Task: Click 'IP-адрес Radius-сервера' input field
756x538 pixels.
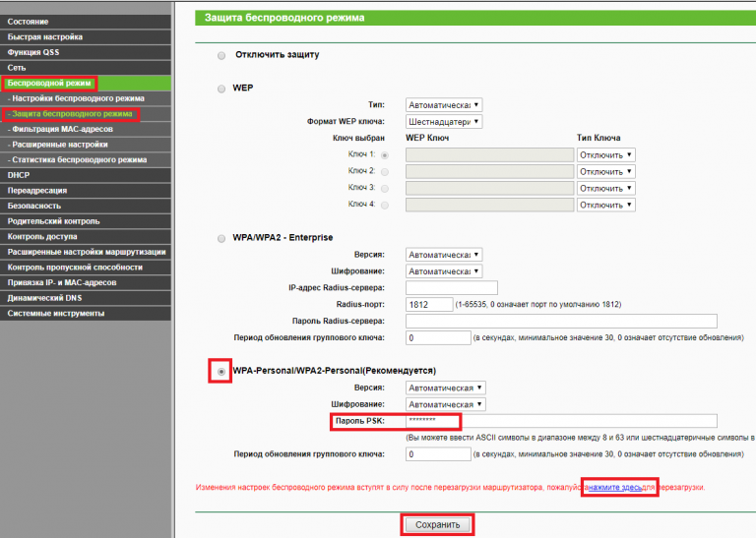Action: (452, 288)
